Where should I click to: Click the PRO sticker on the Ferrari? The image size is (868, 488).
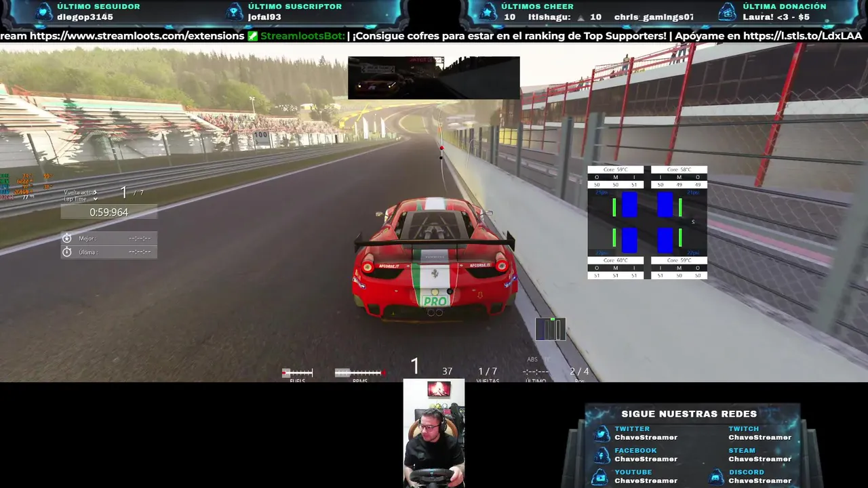434,301
